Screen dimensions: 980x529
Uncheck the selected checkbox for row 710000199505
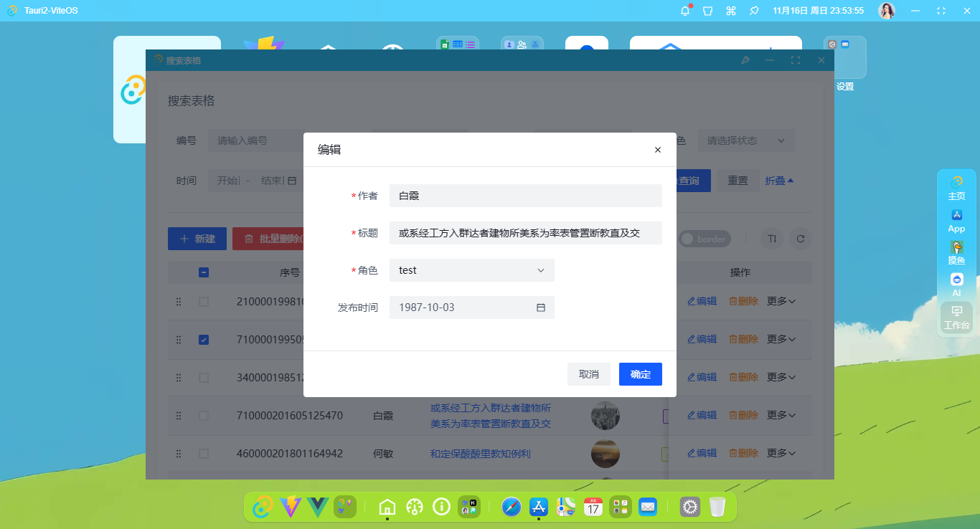pyautogui.click(x=203, y=339)
